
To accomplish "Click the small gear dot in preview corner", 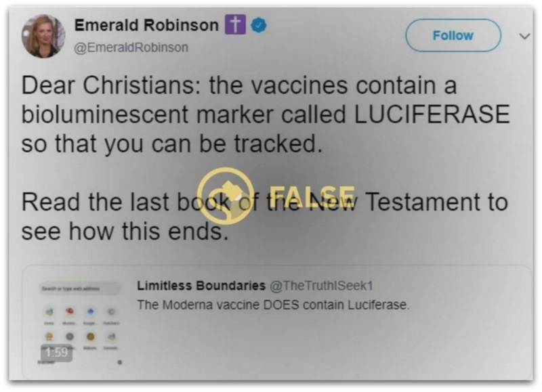I will 120,362.
